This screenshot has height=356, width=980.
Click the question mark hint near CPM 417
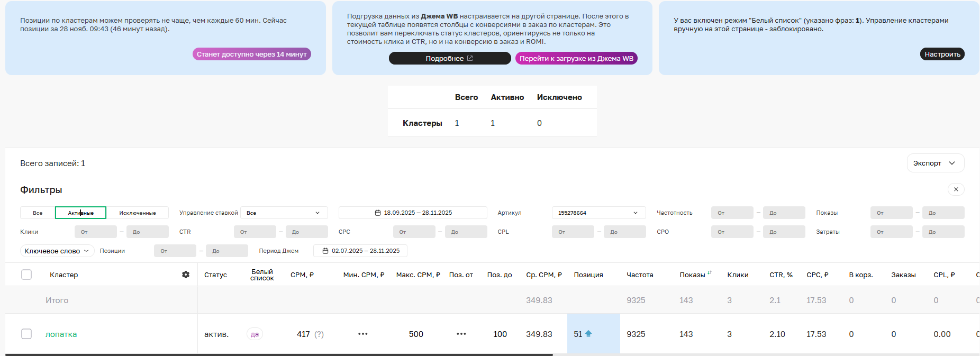[319, 334]
